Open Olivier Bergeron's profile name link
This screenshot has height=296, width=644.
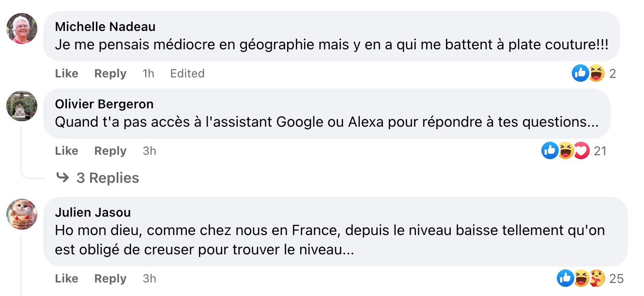point(104,104)
